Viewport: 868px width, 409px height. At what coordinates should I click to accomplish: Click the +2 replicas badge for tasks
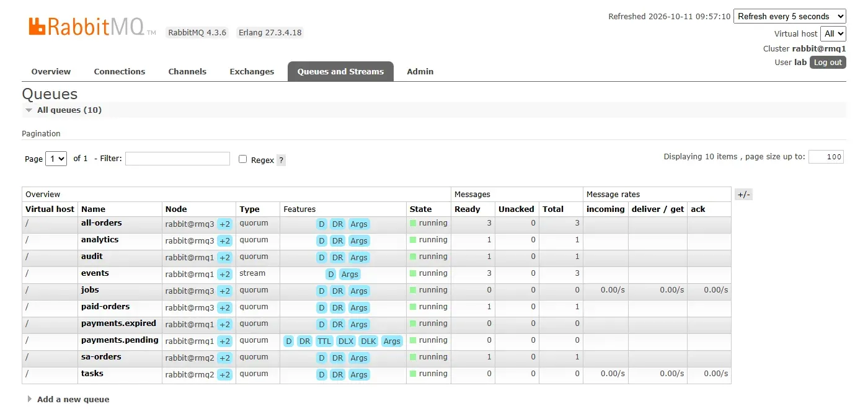224,374
